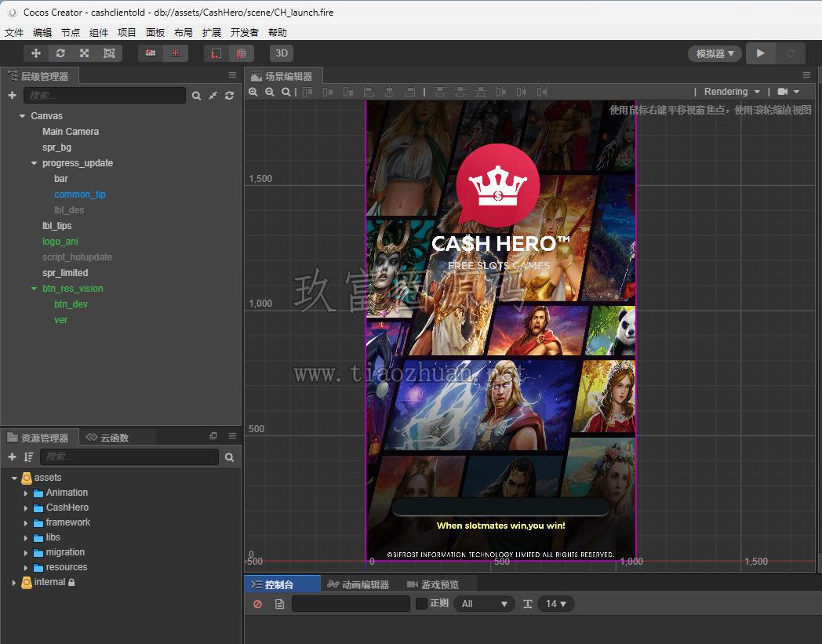Viewport: 822px width, 644px height.
Task: Expand the resources folder
Action: (26, 567)
